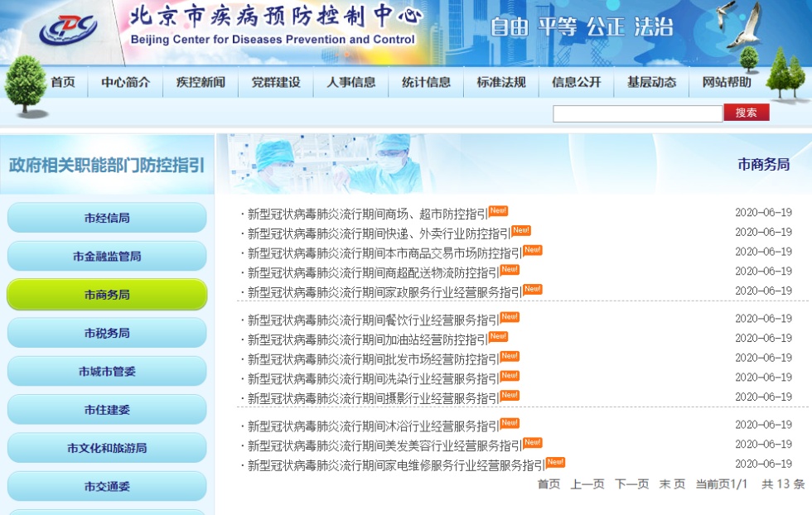The image size is (812, 515).
Task: Select 市税务局 in the sidebar
Action: tap(107, 332)
